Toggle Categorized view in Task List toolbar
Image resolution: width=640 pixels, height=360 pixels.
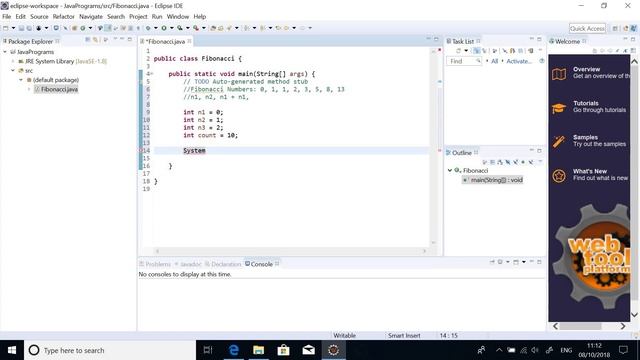coord(476,51)
